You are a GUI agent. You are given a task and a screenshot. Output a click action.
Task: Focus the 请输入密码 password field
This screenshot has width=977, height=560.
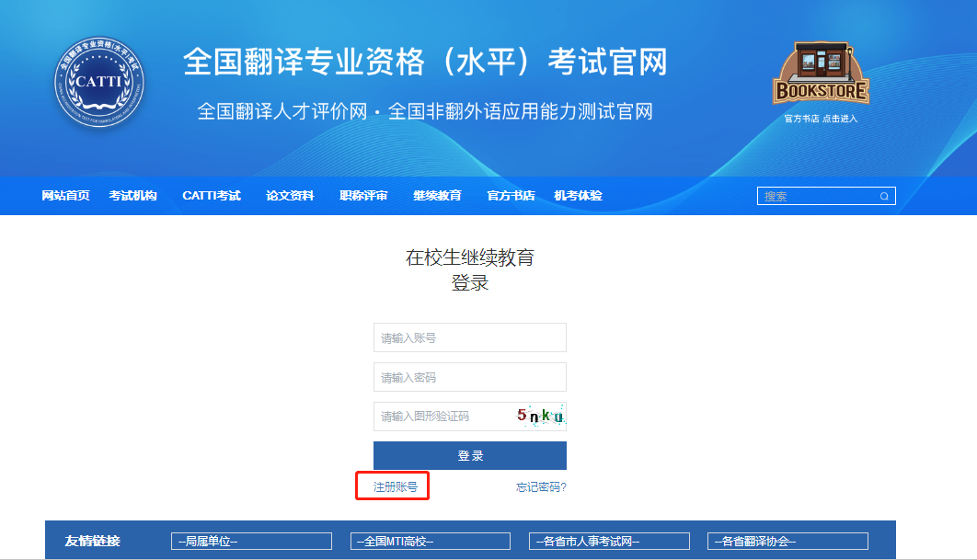[x=469, y=377]
